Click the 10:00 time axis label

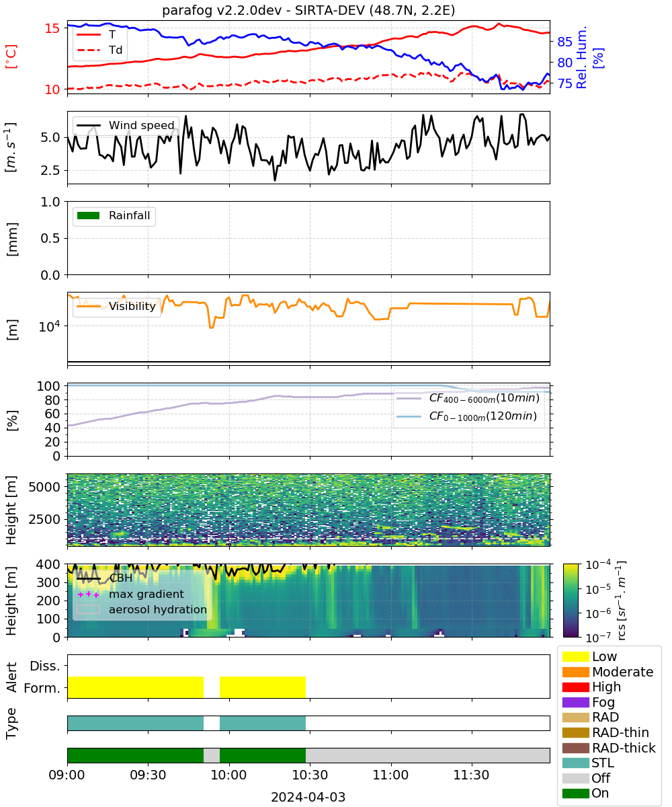229,775
